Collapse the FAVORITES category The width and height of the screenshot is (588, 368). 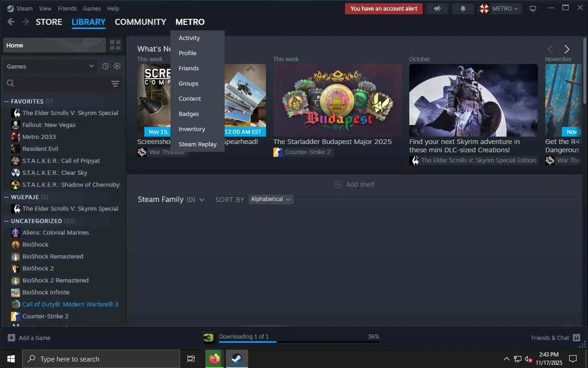click(6, 101)
